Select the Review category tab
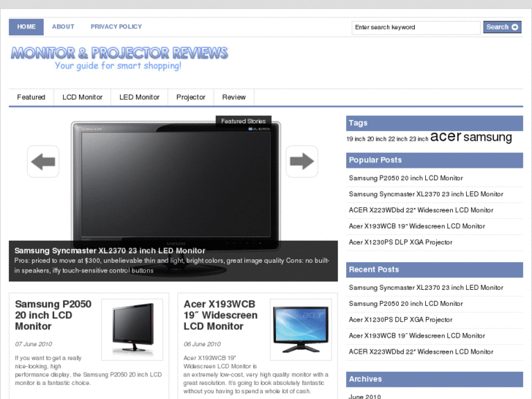Image resolution: width=532 pixels, height=399 pixels. click(x=233, y=97)
